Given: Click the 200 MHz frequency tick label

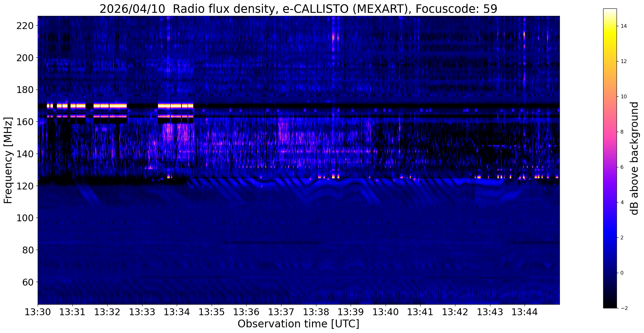Looking at the screenshot, I should [25, 58].
